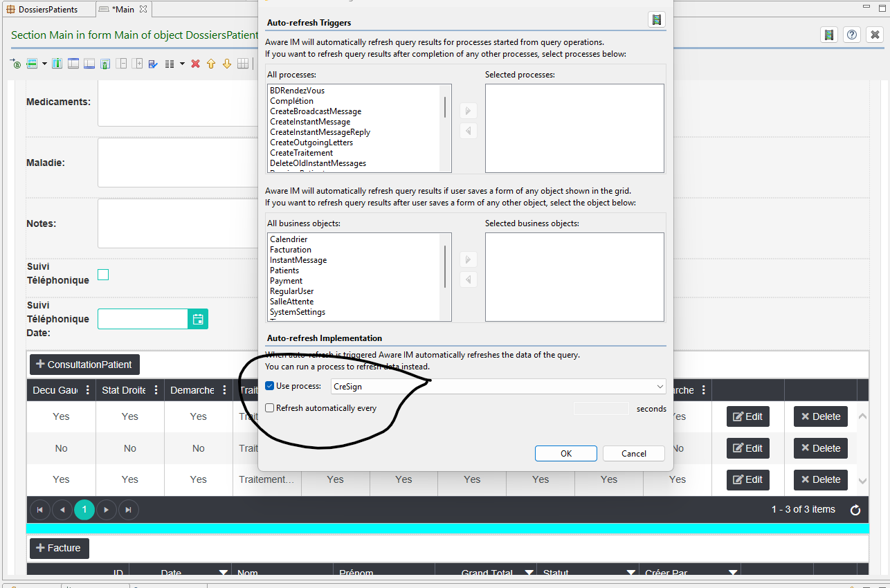Open the Decu Gau column menu (three dots)
Viewport: 890px width, 588px height.
click(x=87, y=390)
